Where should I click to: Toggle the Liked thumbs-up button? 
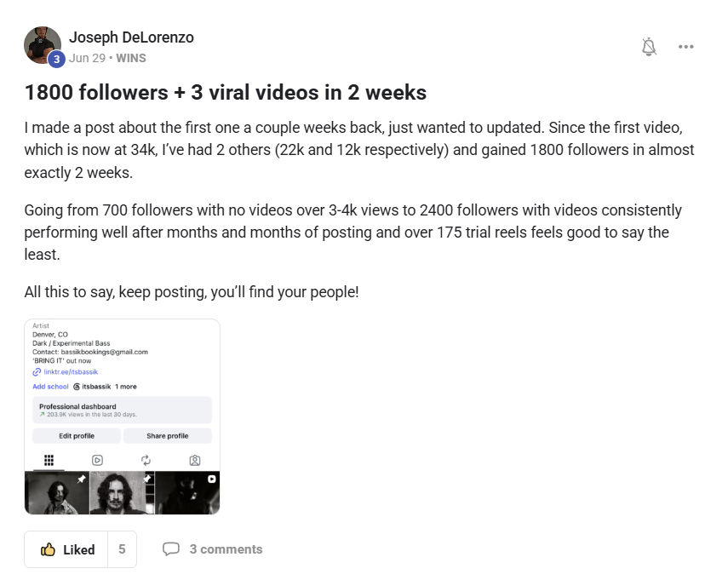click(x=66, y=549)
